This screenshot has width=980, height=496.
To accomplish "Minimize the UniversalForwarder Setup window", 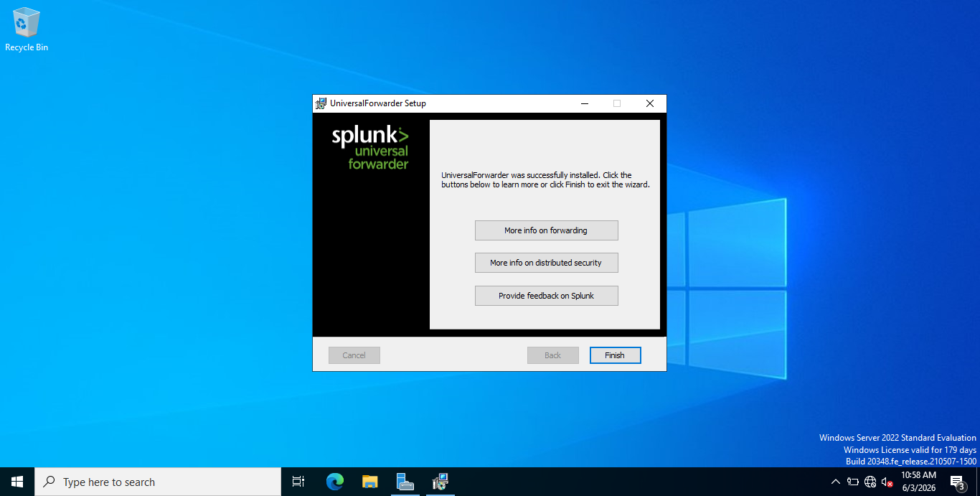I will click(x=584, y=103).
